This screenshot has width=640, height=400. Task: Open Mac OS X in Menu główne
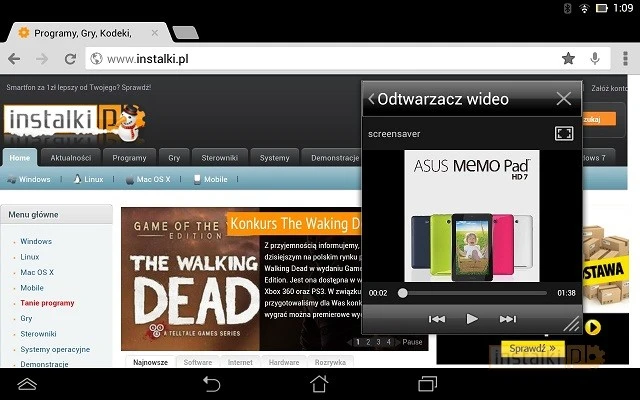[37, 272]
